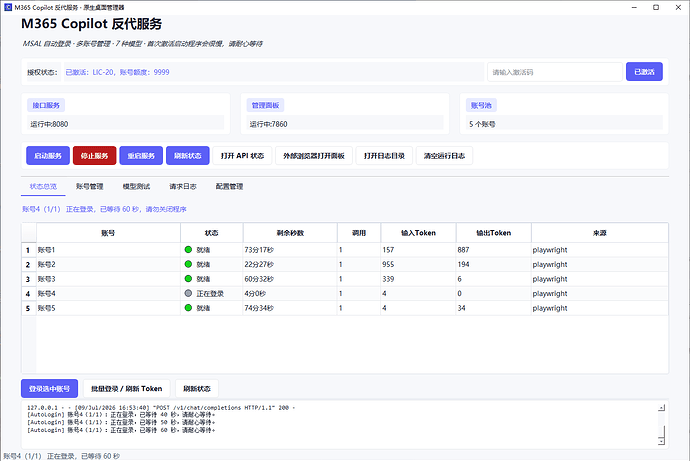Click the 74分34秒 remaining time cell
The height and width of the screenshot is (461, 690).
point(290,308)
